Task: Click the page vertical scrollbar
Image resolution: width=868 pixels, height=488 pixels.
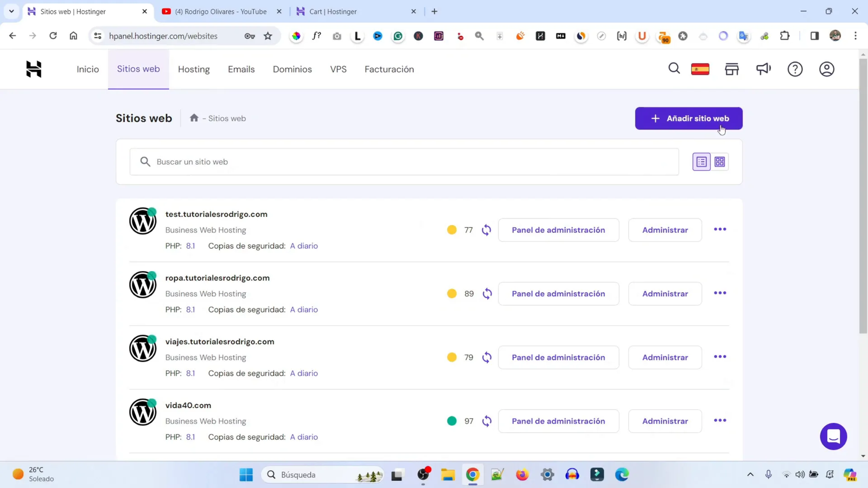Action: click(863, 195)
